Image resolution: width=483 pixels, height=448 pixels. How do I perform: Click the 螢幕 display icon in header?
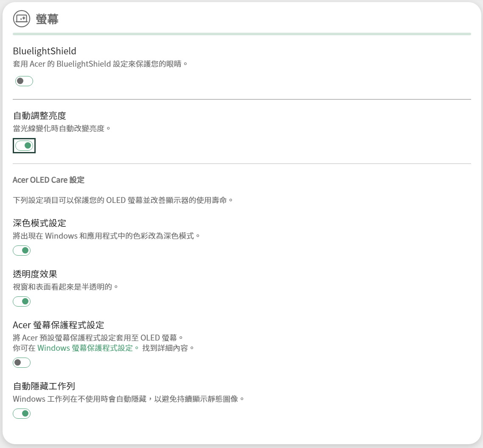point(22,19)
